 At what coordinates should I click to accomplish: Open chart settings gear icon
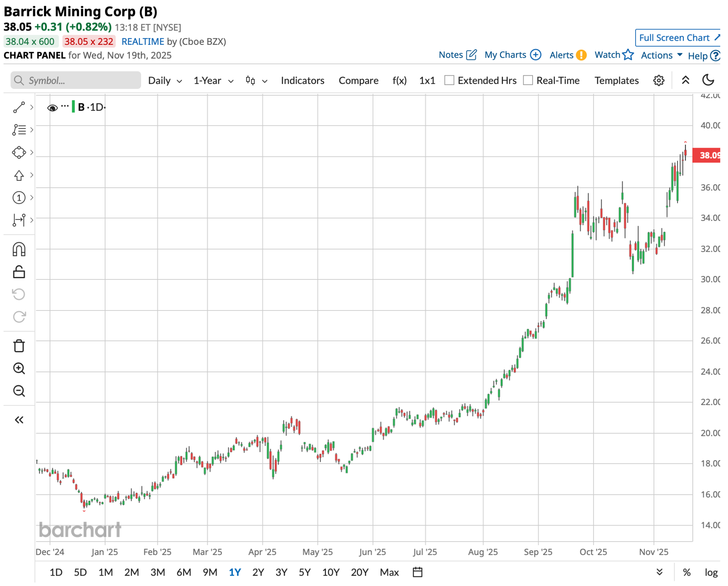658,80
